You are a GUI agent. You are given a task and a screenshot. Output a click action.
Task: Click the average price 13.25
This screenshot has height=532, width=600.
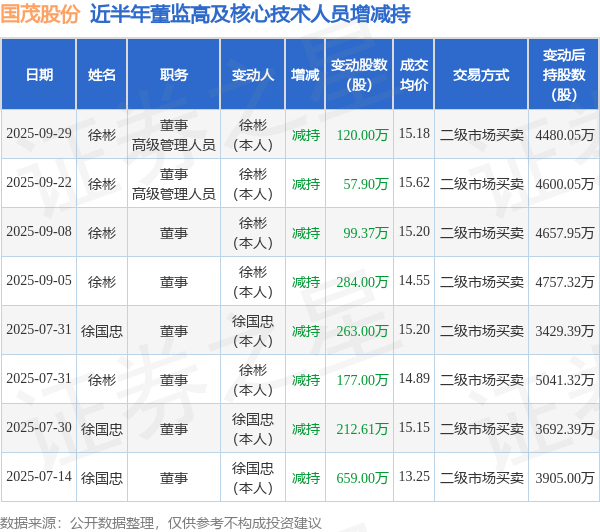414,477
